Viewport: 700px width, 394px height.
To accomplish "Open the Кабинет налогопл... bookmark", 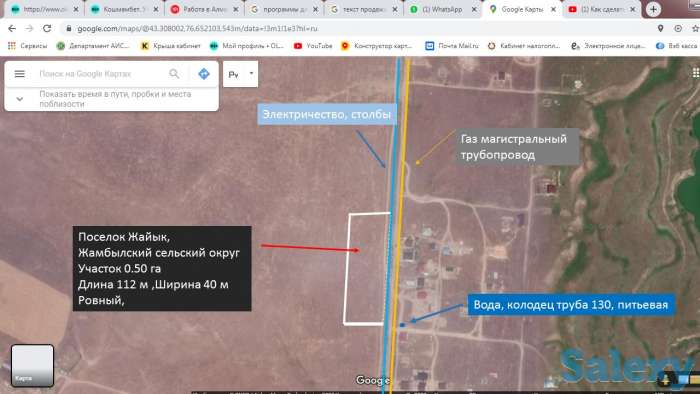I will [x=524, y=46].
